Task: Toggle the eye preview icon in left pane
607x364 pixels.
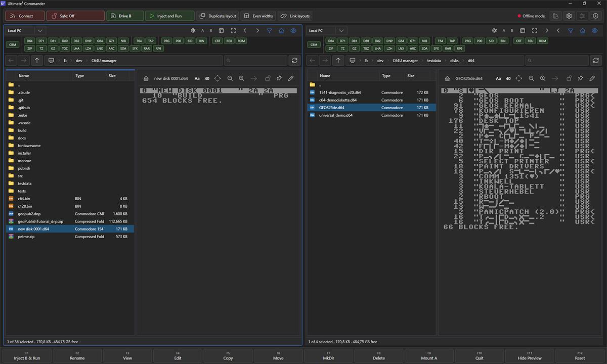Action: point(293,31)
